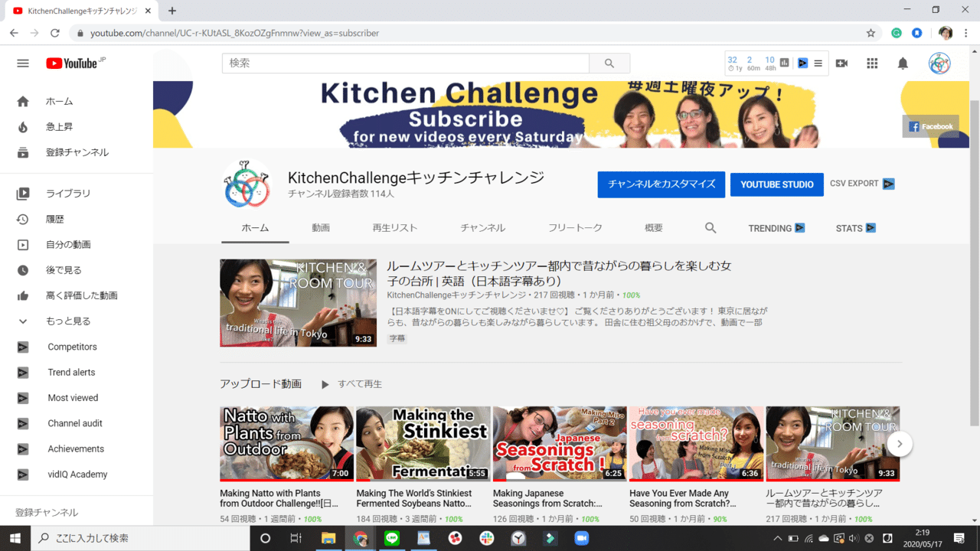Click the Facebook link on banner
This screenshot has height=551, width=980.
click(x=930, y=126)
